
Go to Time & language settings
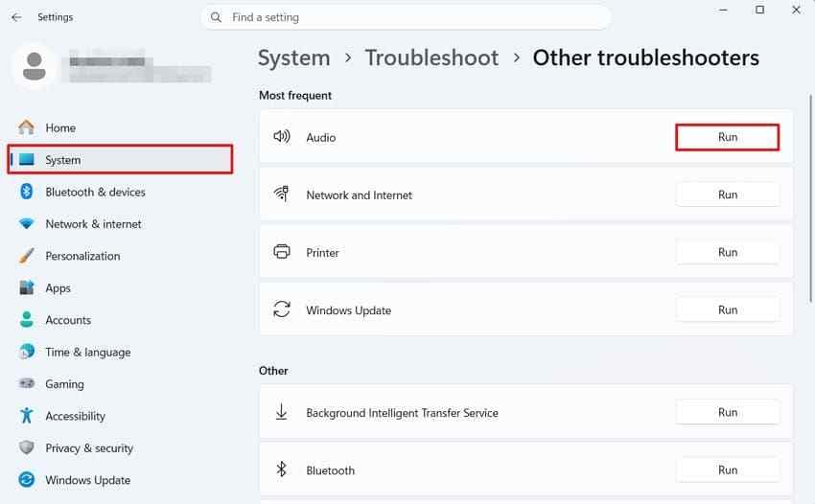[x=120, y=352]
